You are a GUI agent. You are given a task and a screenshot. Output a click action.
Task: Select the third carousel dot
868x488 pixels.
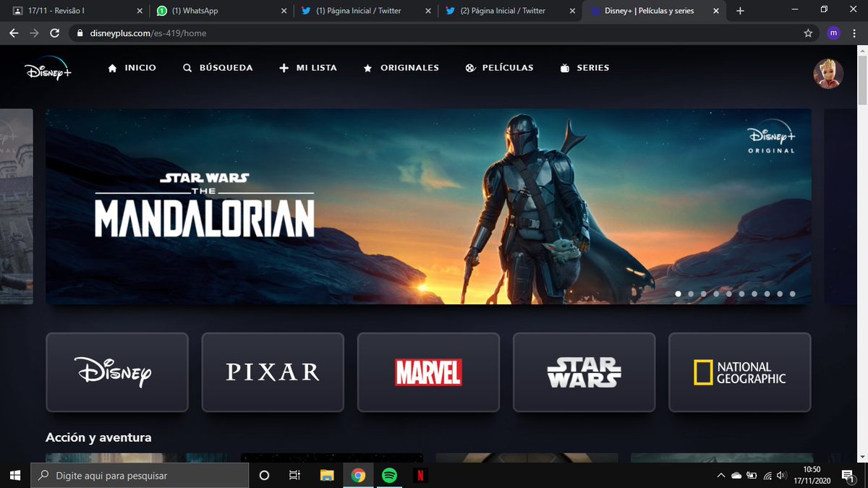[703, 294]
